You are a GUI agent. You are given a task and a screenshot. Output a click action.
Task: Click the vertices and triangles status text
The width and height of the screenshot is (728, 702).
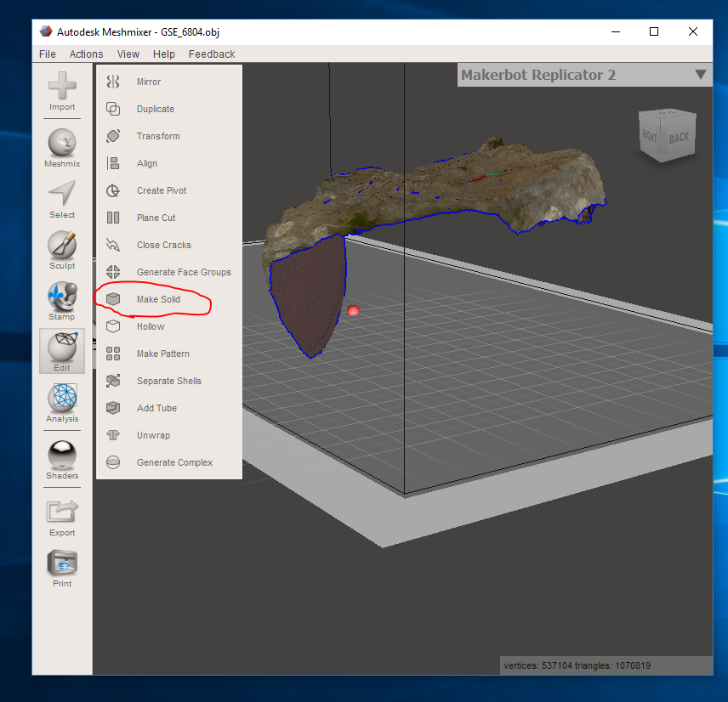tap(577, 665)
